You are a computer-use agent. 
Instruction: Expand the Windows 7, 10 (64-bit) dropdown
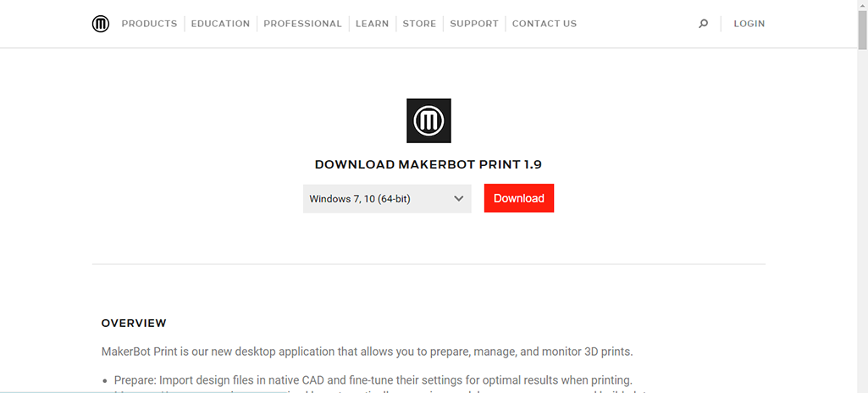click(x=387, y=199)
